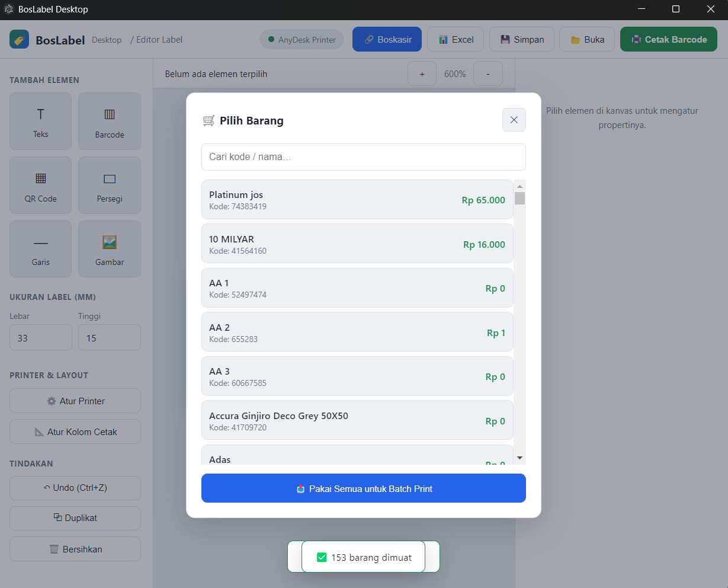Add a Gambar image element
728x588 pixels.
point(110,249)
